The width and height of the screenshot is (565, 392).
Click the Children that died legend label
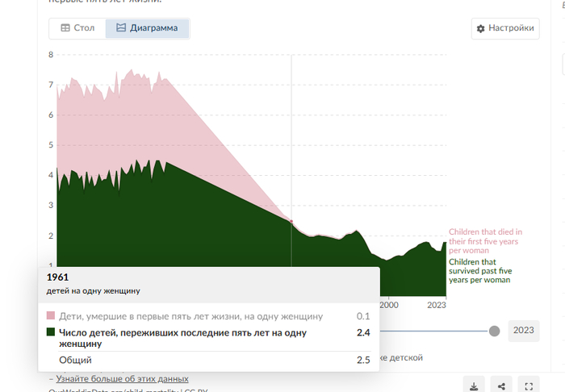pyautogui.click(x=485, y=241)
